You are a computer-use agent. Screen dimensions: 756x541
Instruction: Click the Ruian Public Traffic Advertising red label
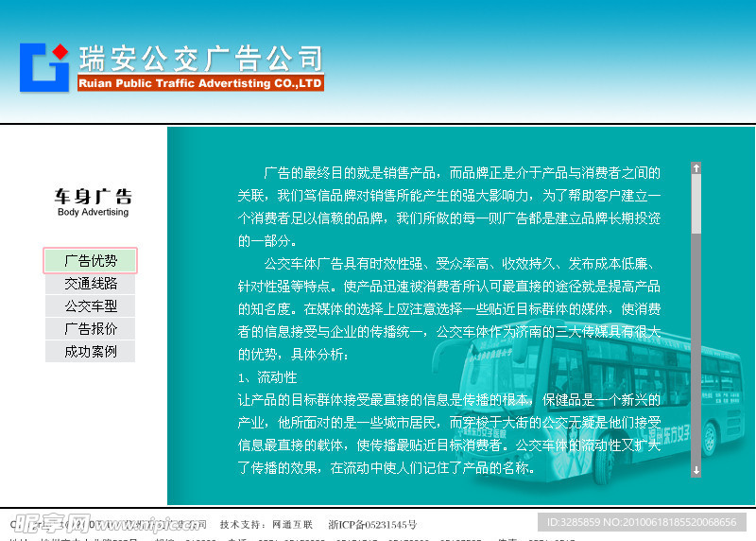(200, 83)
